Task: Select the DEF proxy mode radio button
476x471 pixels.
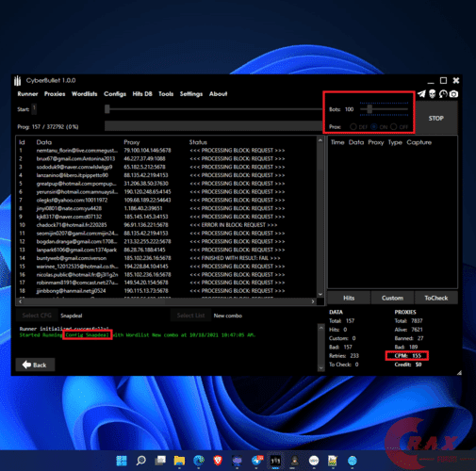Action: point(353,126)
